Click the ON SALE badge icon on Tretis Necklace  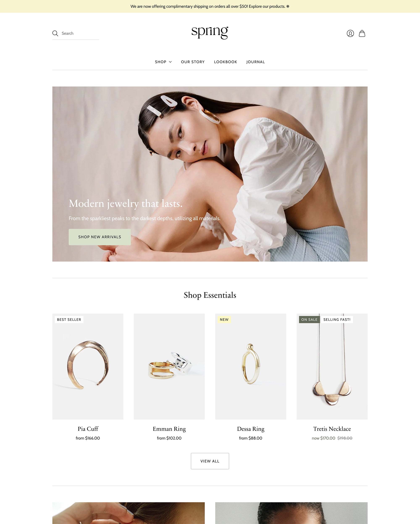[x=309, y=319]
